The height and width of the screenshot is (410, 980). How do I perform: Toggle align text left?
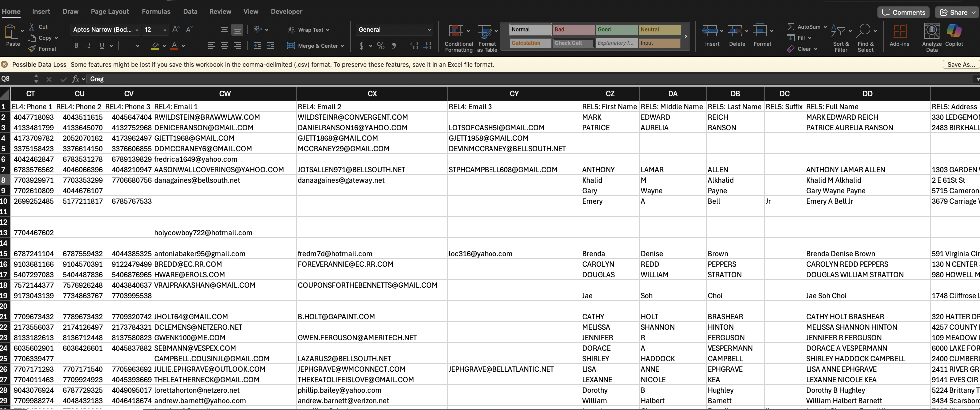click(x=211, y=46)
